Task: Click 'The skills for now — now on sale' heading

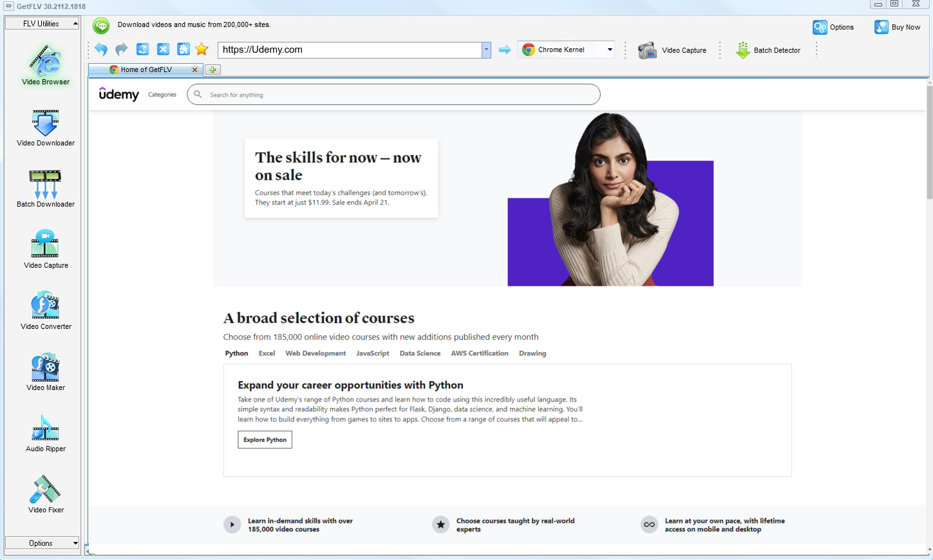Action: [338, 166]
